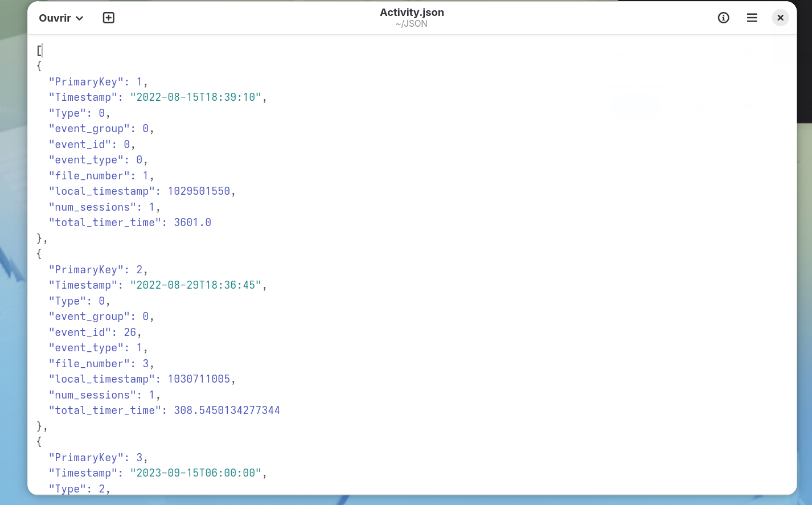Screen dimensions: 812x505
Task: Click timestamp value "2022-08-15T18:39:10"
Action: 196,97
